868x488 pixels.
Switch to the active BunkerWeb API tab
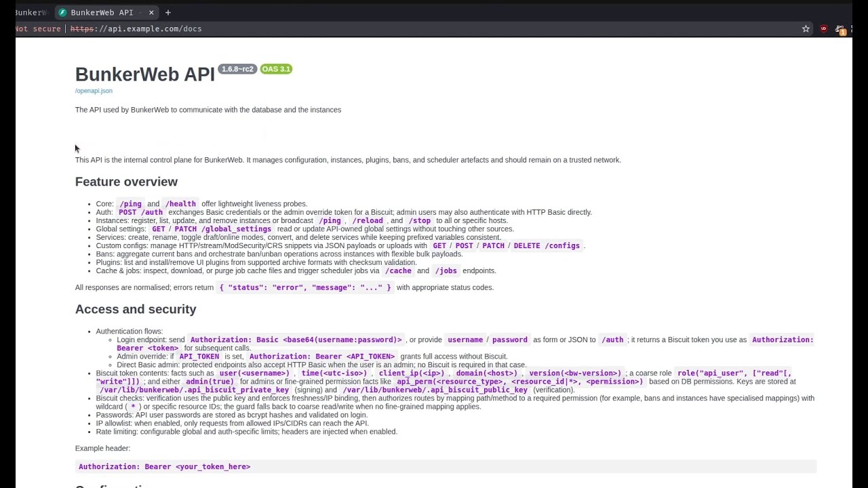(106, 12)
